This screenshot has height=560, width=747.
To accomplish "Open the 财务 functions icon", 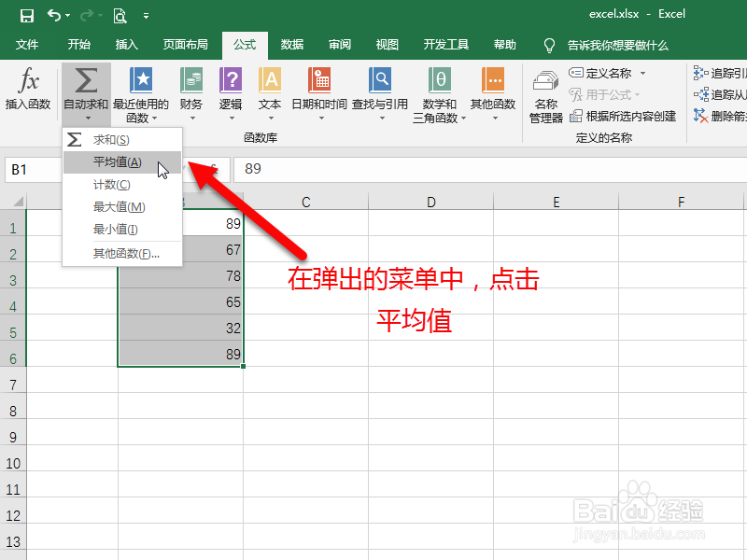I will click(x=191, y=80).
